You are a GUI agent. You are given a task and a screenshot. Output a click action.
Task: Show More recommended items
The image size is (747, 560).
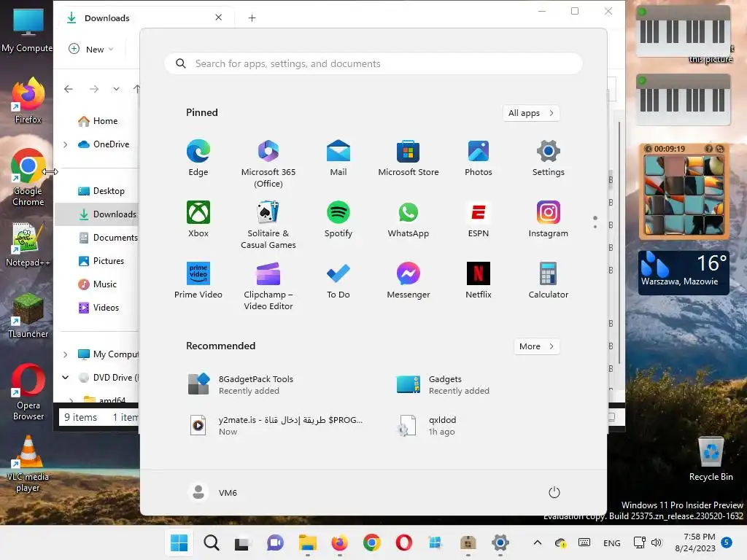coord(536,346)
